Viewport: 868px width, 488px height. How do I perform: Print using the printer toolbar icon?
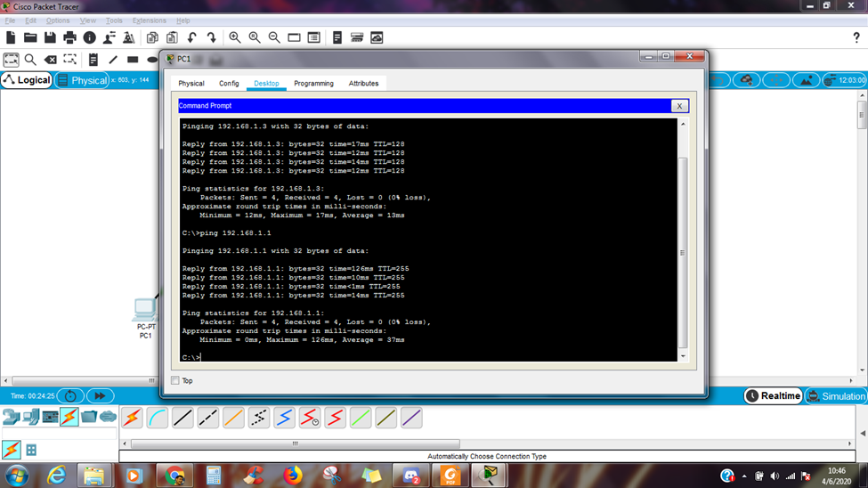coord(69,37)
